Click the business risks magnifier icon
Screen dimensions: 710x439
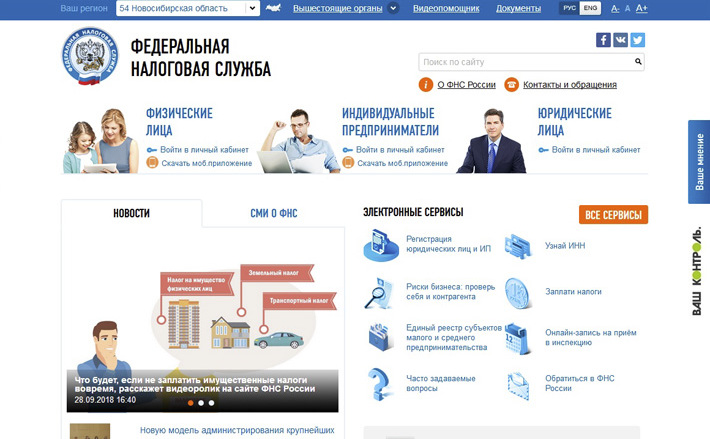click(378, 293)
